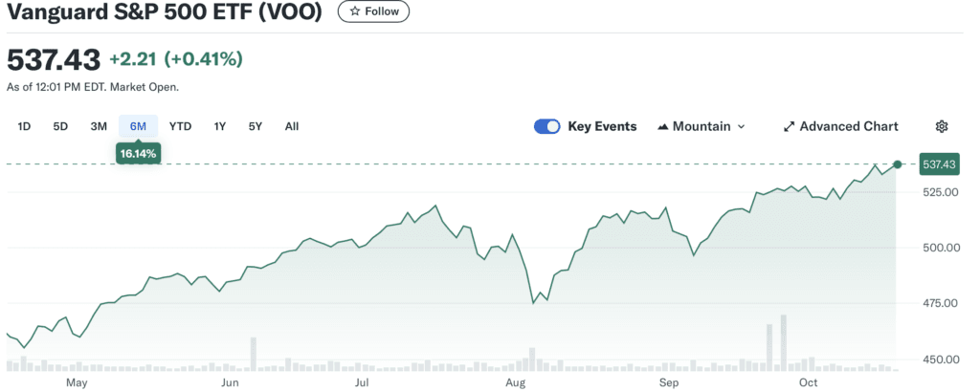Choose the 3M time range

click(99, 126)
